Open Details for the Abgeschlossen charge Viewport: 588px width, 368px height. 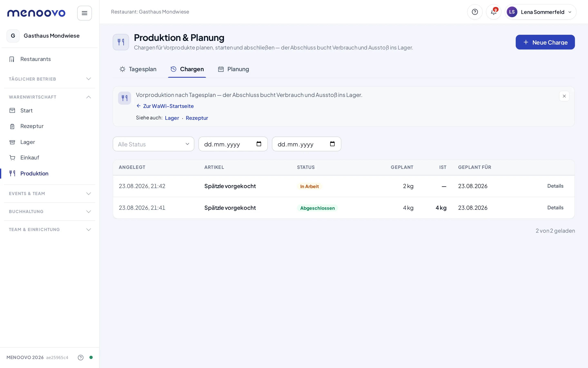click(x=555, y=208)
